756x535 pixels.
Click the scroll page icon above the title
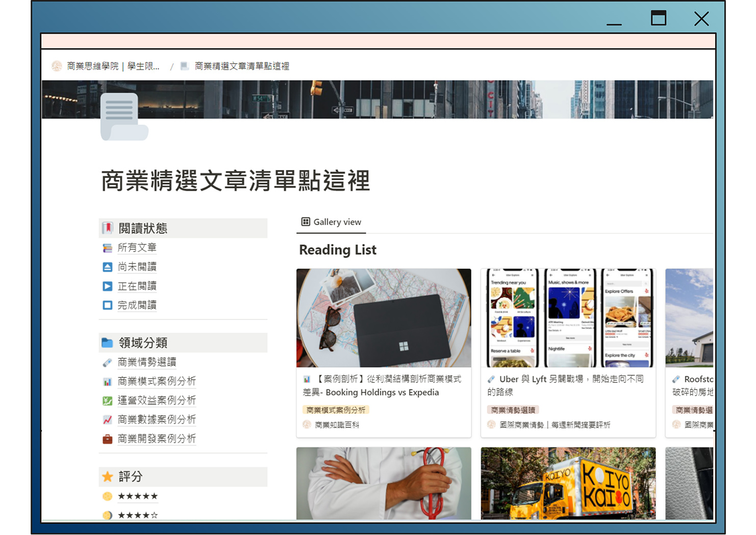coord(124,116)
